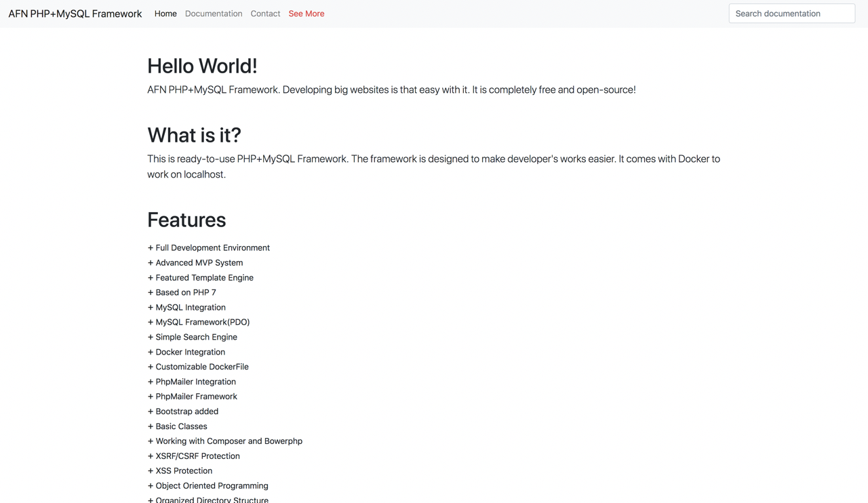Click the What is it? heading
Viewport: 868px width, 503px height.
(x=194, y=135)
